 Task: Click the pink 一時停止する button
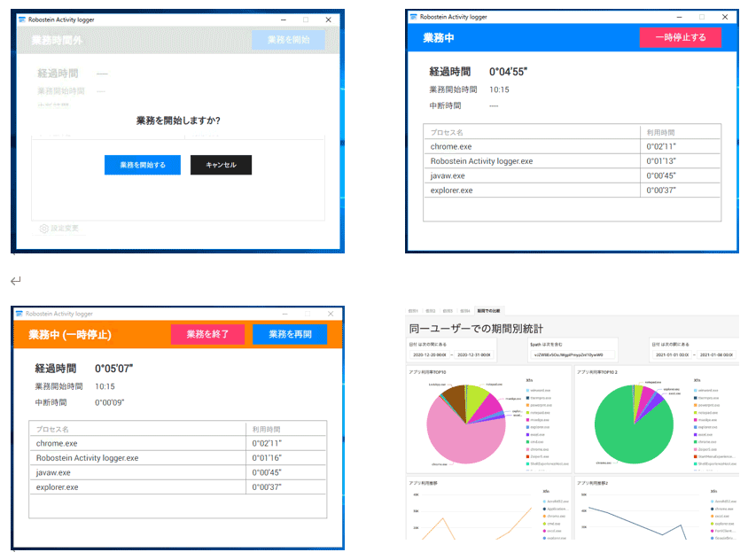click(681, 37)
